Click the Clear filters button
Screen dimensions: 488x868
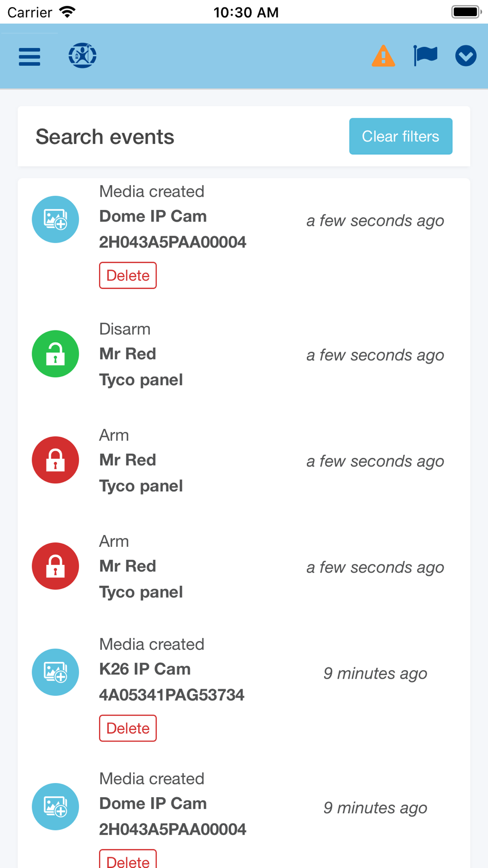pyautogui.click(x=400, y=136)
